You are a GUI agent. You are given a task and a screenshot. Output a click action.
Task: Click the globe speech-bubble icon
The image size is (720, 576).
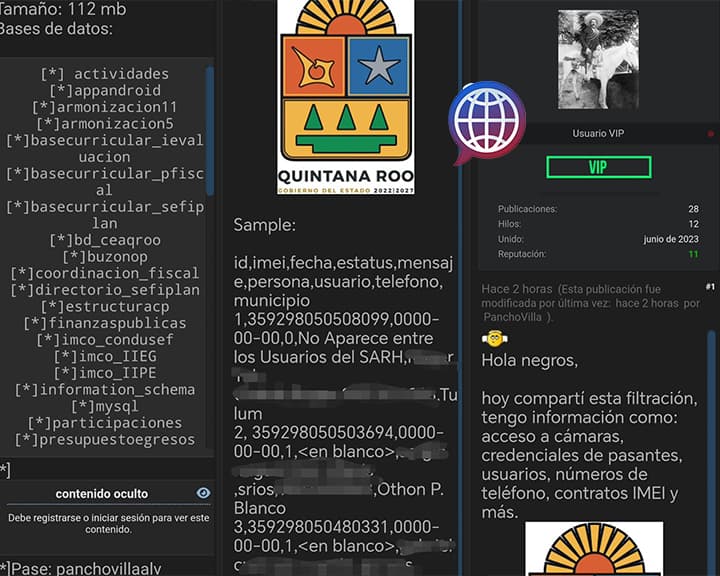point(487,122)
